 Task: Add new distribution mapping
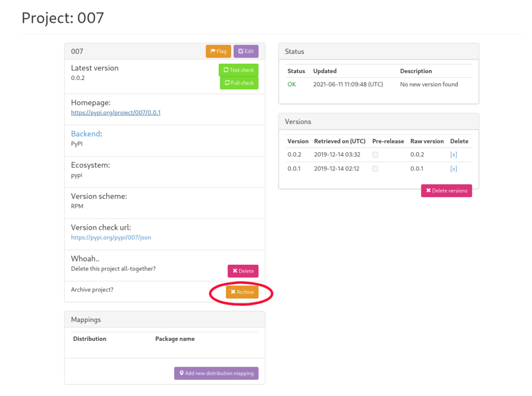coord(217,373)
